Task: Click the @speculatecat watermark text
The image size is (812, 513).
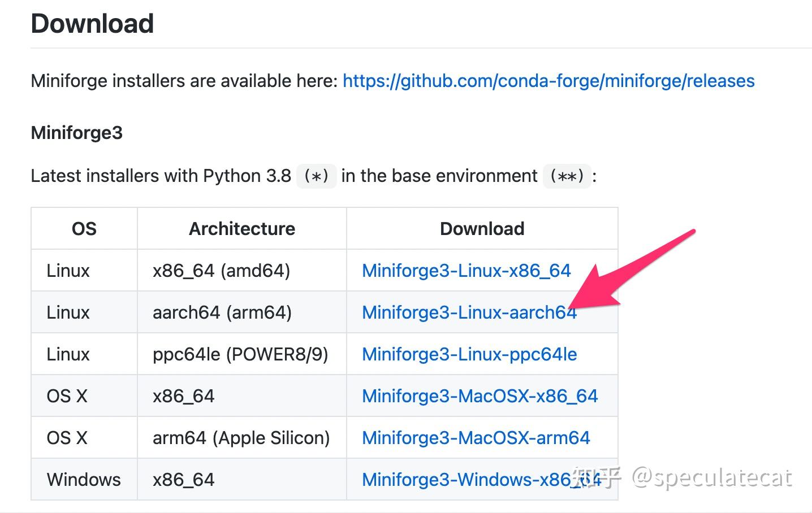Action: point(711,478)
